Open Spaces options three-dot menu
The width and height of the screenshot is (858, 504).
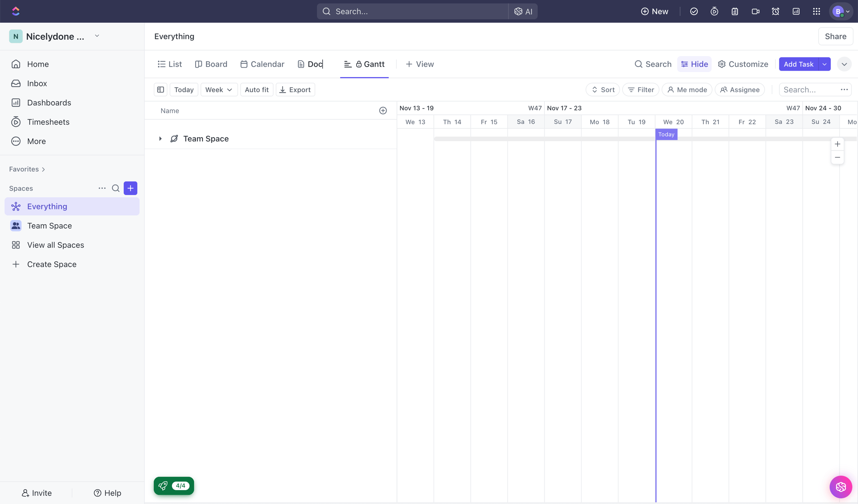tap(102, 188)
